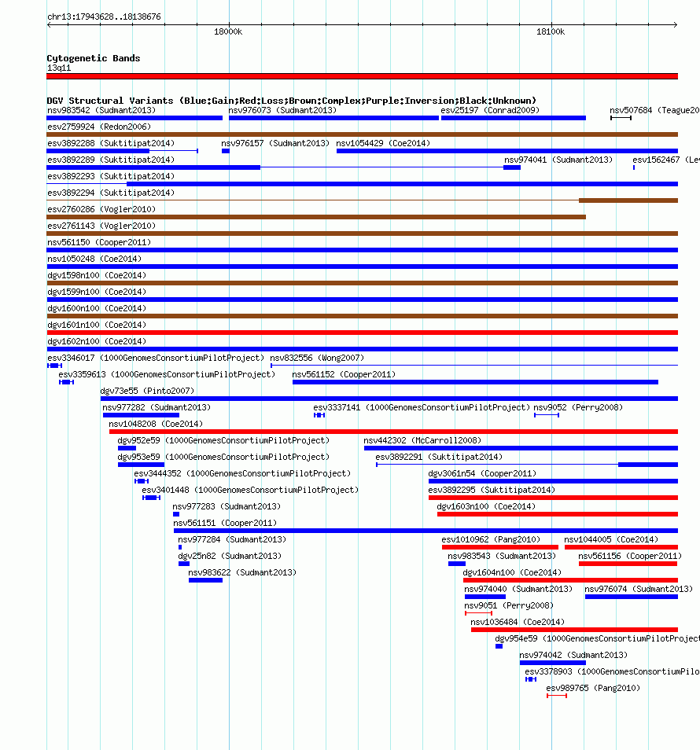700x750 pixels.
Task: Select esv3892291 (Suktitipat2014) label
Action: pyautogui.click(x=439, y=457)
